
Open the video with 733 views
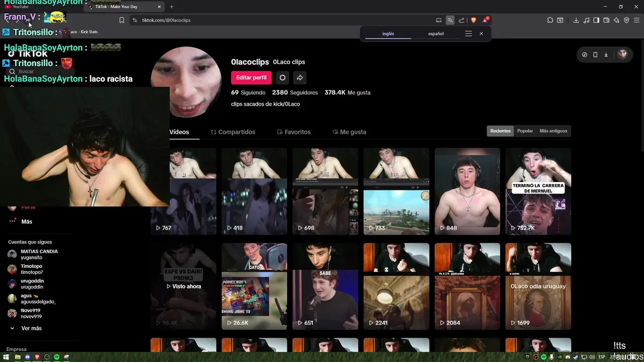pyautogui.click(x=396, y=191)
